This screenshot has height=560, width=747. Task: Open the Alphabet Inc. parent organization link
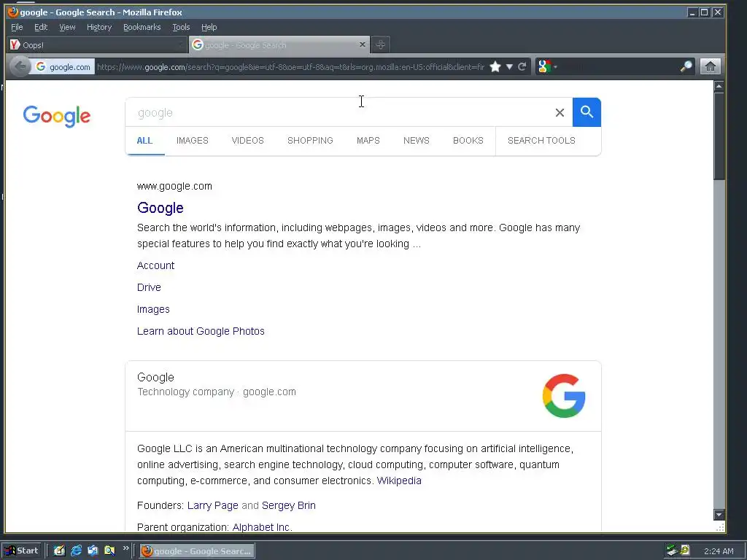262,527
